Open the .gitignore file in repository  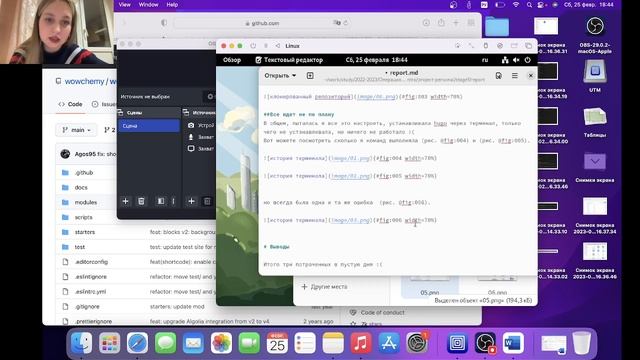(87, 307)
